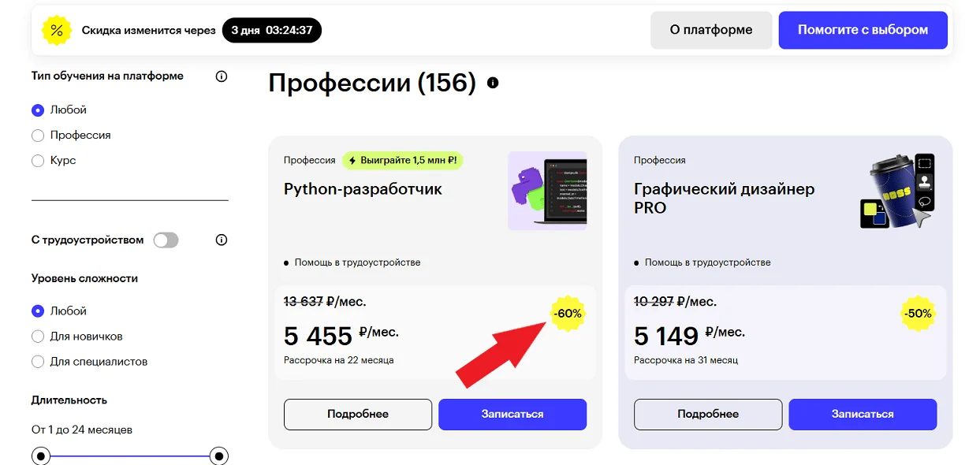Select the Профессия radio option
The height and width of the screenshot is (465, 980).
pos(38,136)
